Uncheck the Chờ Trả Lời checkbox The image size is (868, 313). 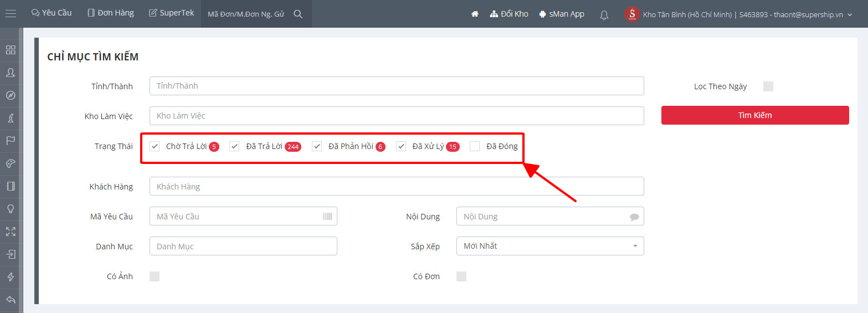[x=155, y=146]
